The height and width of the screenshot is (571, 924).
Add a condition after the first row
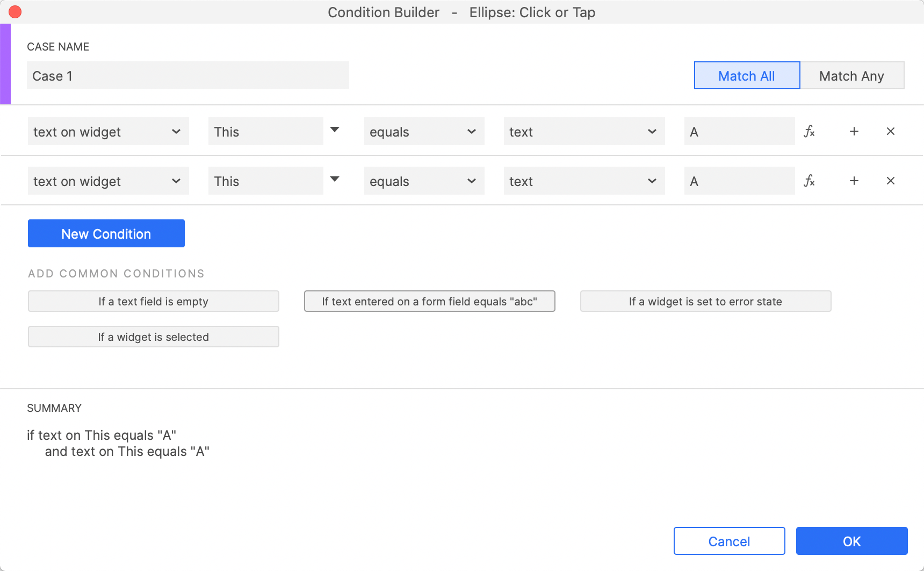(854, 131)
